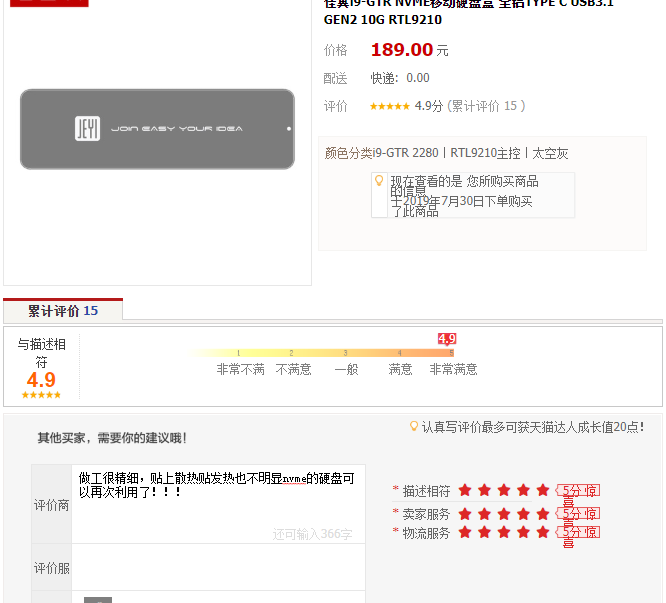Set 卖家服务 rating to two stars
This screenshot has height=603, width=666.
click(485, 514)
